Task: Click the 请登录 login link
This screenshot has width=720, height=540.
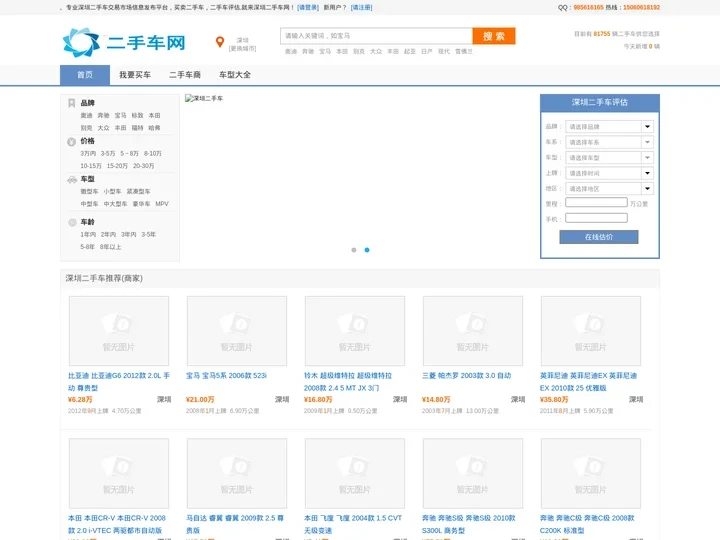Action: [x=308, y=7]
